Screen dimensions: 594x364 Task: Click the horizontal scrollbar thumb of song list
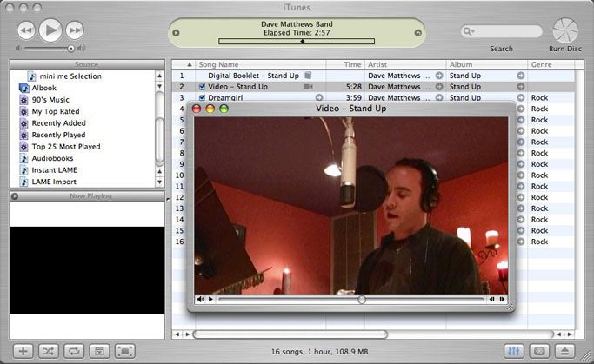click(290, 334)
